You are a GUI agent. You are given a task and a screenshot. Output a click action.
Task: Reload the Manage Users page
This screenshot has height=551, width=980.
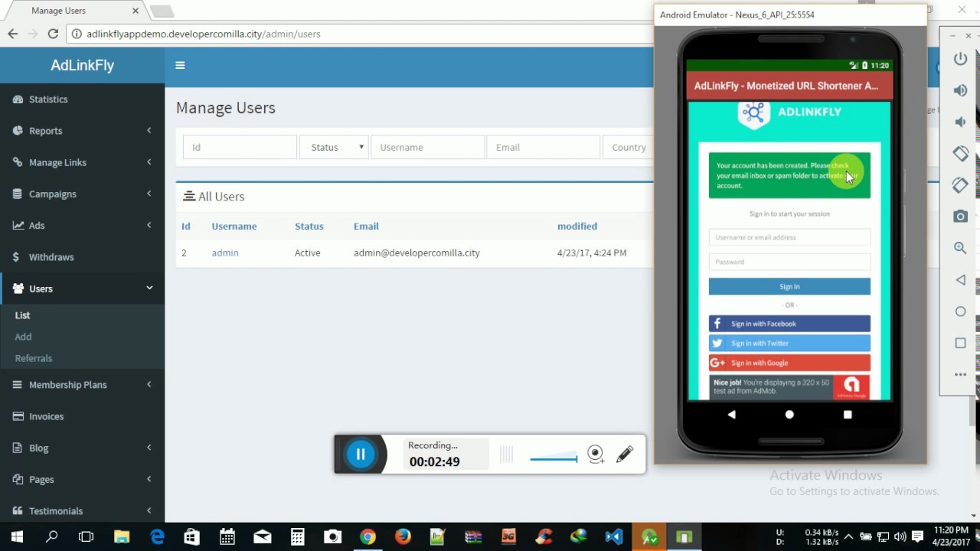click(53, 34)
